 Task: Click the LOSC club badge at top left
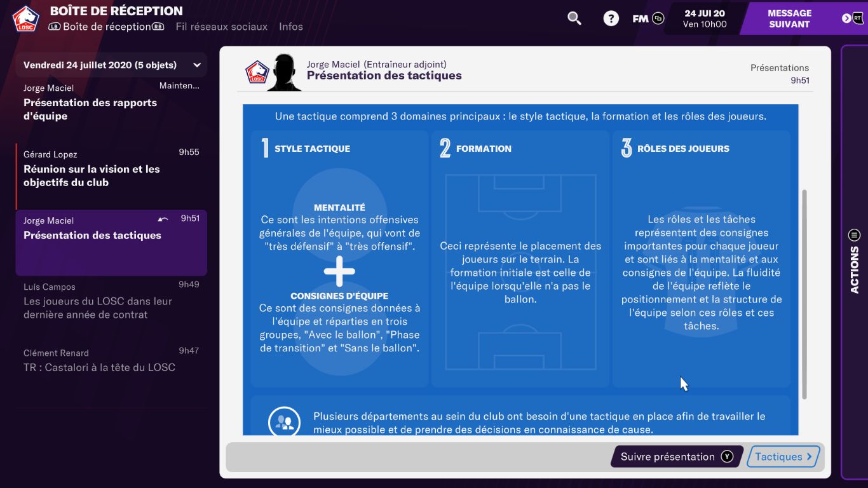(x=25, y=18)
